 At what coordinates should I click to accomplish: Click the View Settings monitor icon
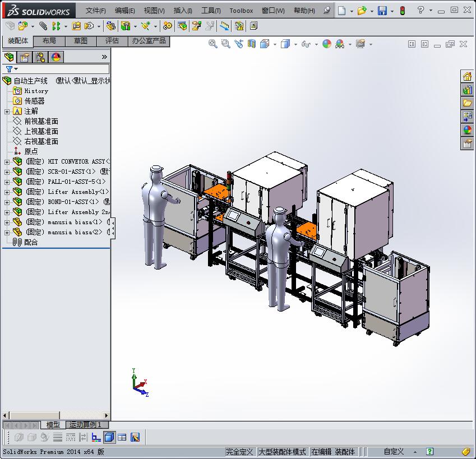tap(361, 44)
